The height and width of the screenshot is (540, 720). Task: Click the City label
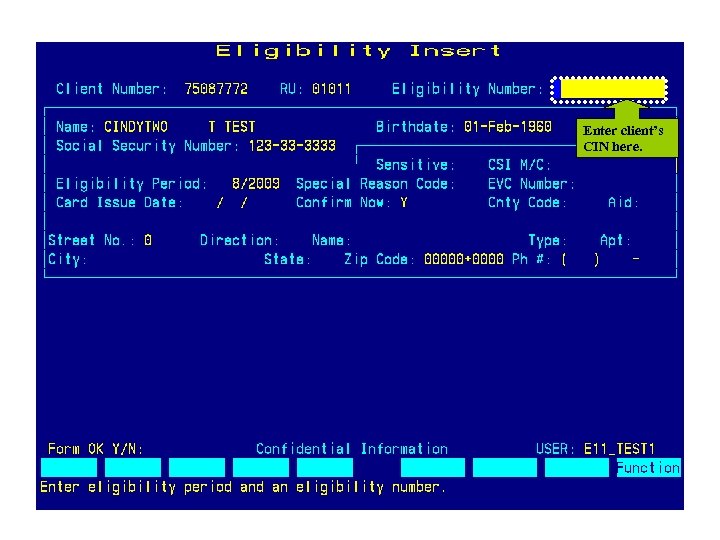pyautogui.click(x=68, y=259)
